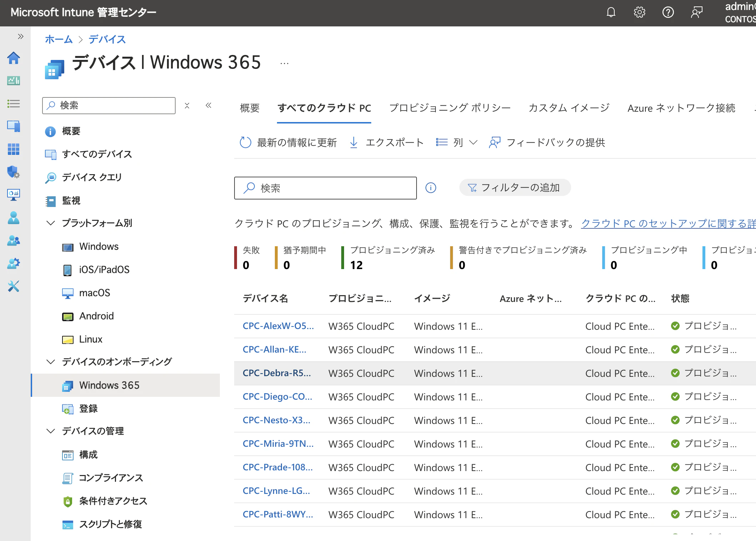Click the エクスポート download button
The height and width of the screenshot is (541, 756).
(x=386, y=143)
